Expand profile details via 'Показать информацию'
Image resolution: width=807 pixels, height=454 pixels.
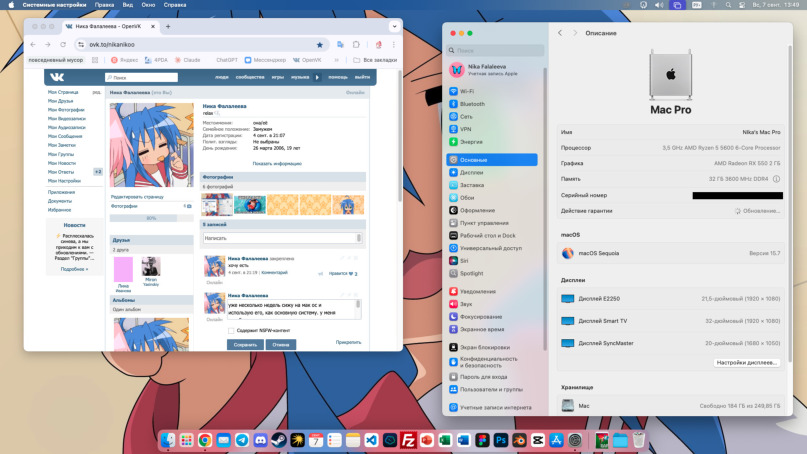coord(277,163)
